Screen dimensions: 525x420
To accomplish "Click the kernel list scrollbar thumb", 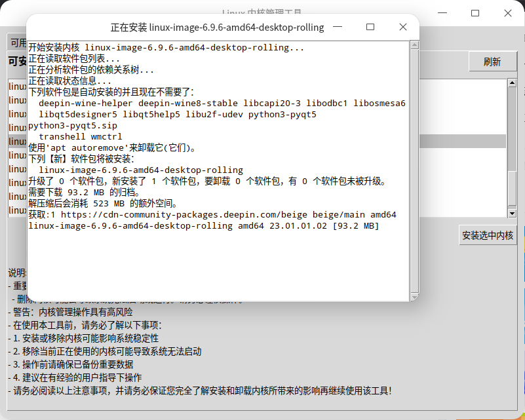I will (512, 188).
